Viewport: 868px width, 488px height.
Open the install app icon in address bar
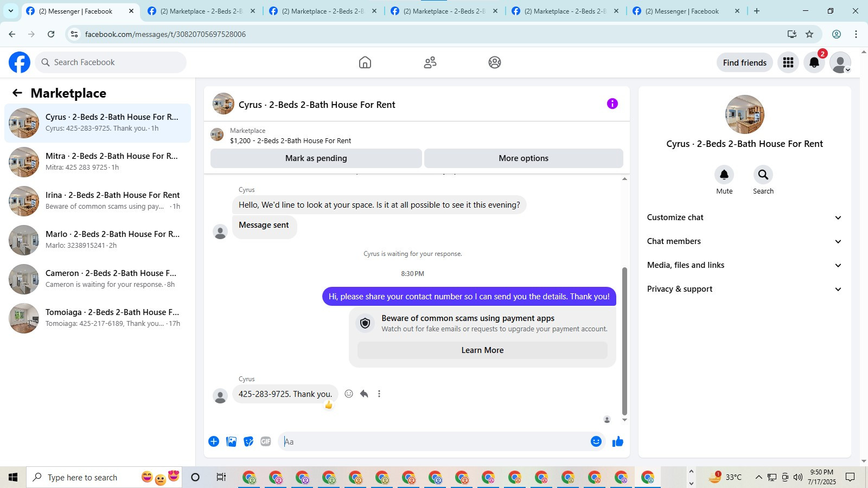(792, 34)
